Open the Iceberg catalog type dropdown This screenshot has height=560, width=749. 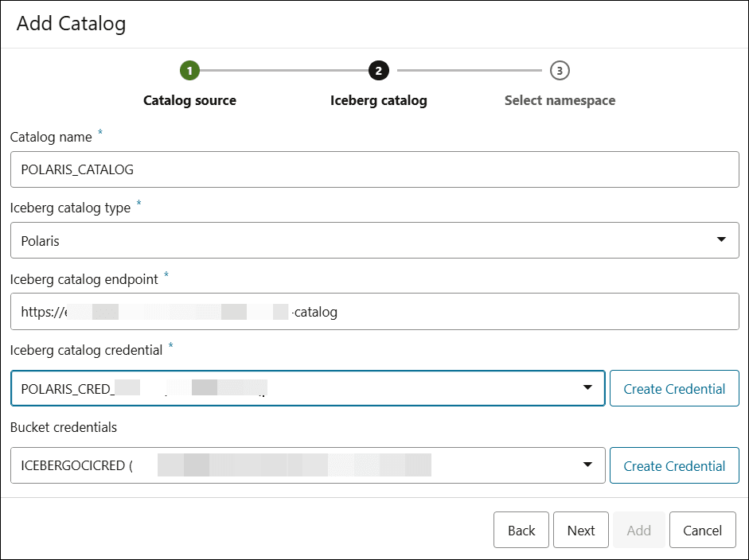[x=721, y=239]
